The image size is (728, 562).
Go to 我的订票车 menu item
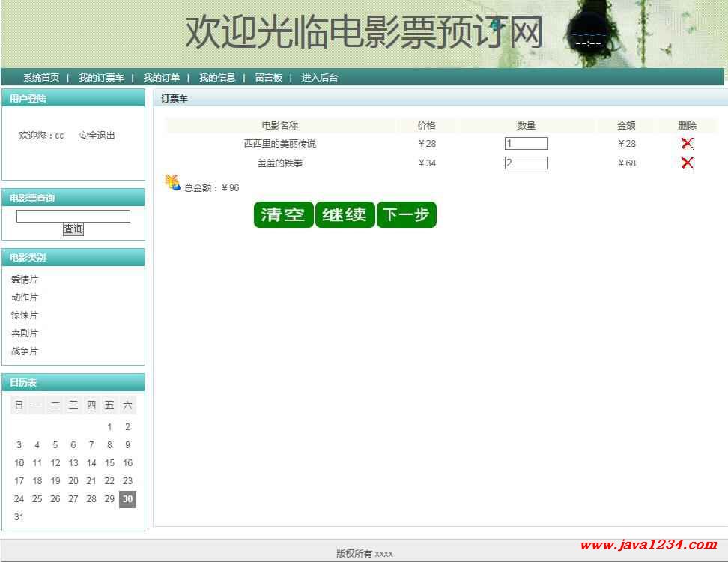pos(101,78)
